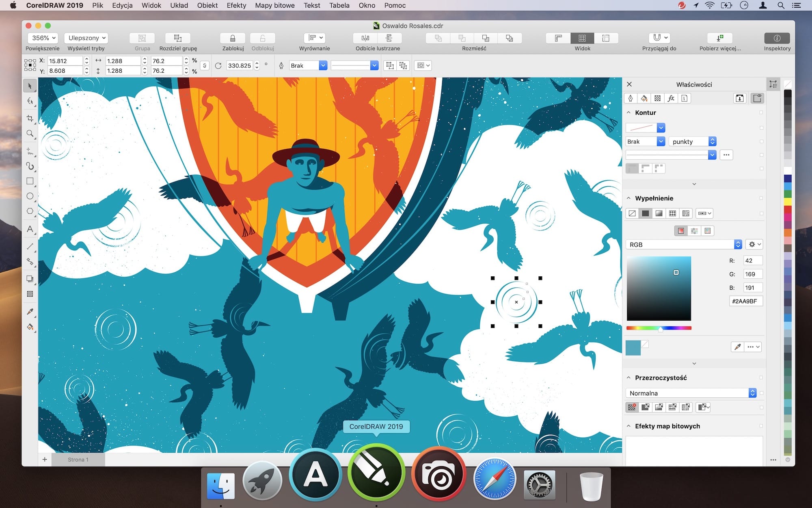Select the Crop tool
This screenshot has height=508, width=812.
30,118
